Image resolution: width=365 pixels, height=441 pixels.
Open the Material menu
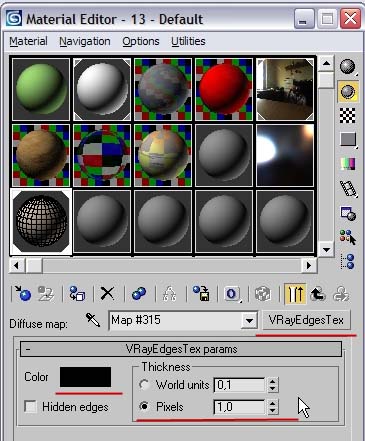(x=28, y=41)
